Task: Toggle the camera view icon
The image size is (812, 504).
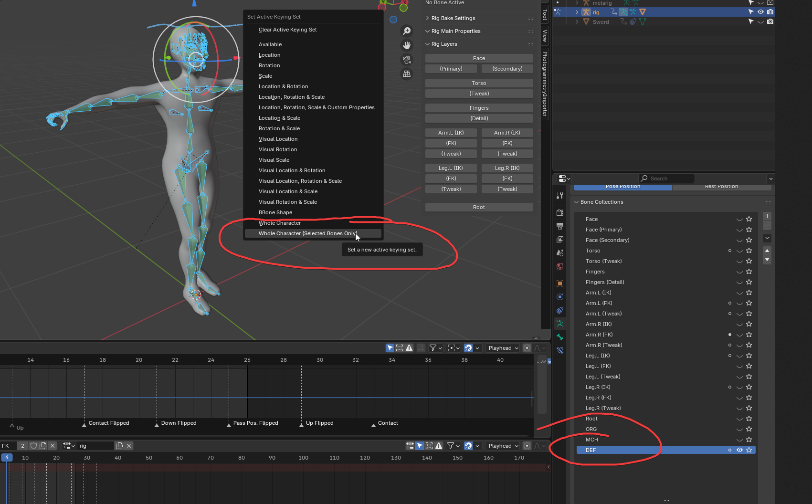Action: (x=407, y=60)
